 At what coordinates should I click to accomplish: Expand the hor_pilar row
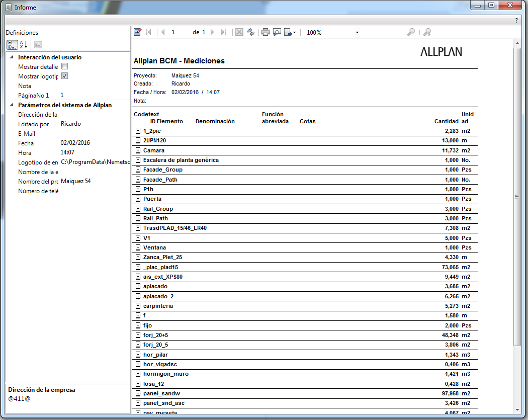[x=138, y=354]
